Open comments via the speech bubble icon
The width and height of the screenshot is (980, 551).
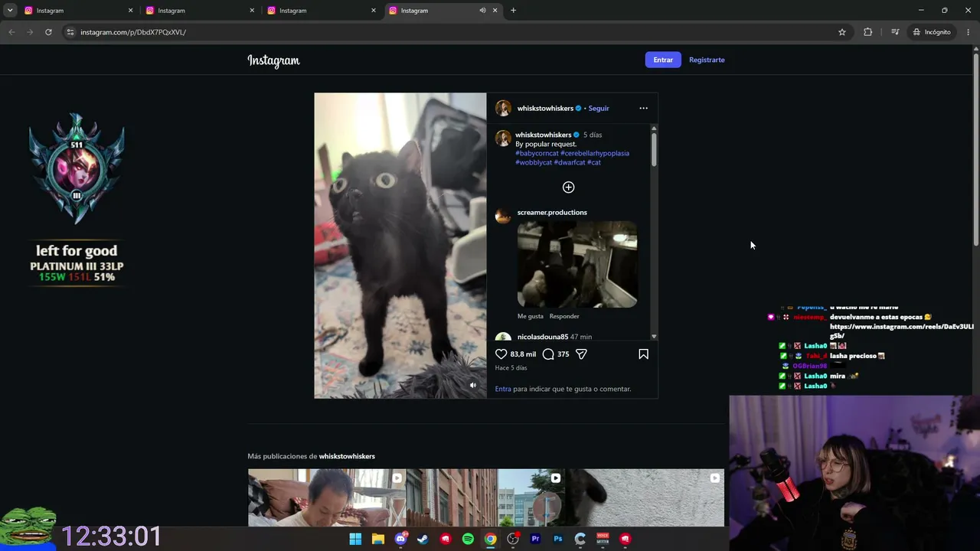tap(548, 354)
